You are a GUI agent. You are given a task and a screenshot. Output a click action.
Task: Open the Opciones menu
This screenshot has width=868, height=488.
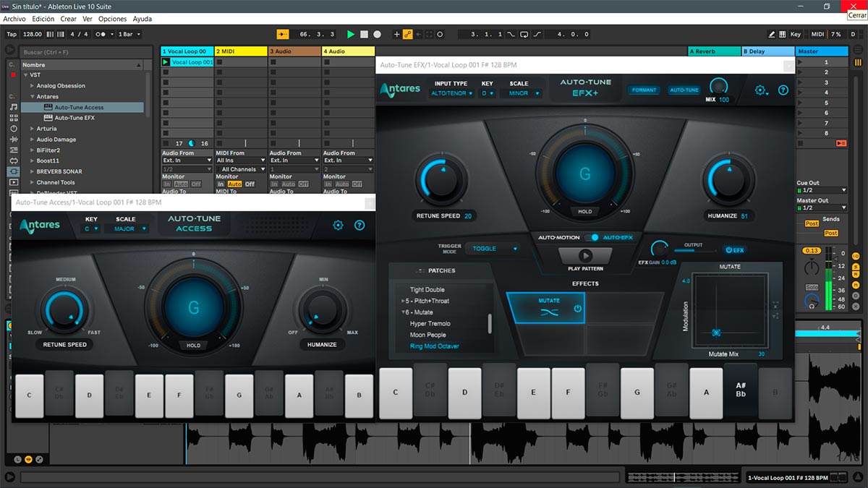pyautogui.click(x=113, y=19)
